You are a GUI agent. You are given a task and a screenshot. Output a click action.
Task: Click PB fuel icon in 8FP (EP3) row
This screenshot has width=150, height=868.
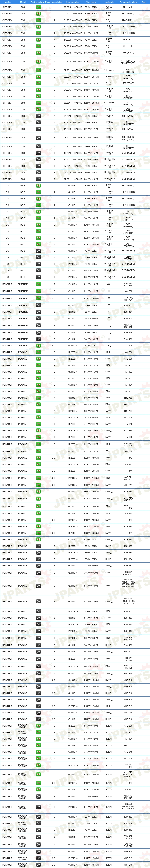pos(38,46)
